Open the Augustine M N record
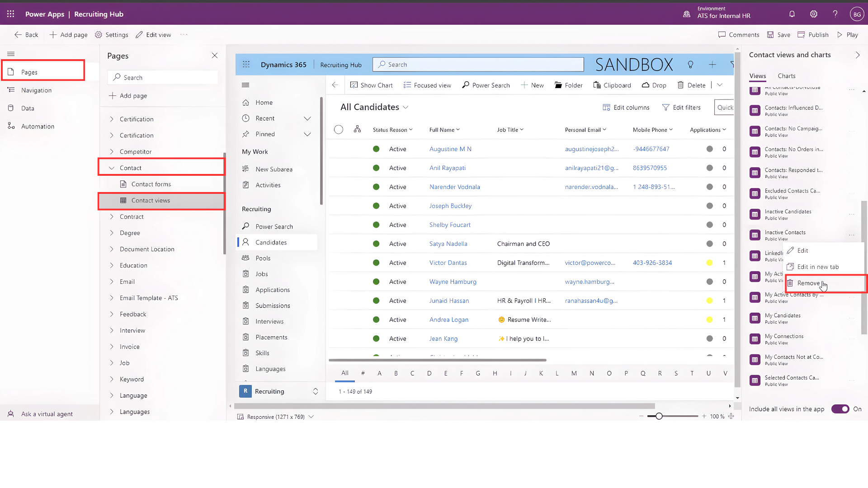The image size is (868, 488). 450,149
